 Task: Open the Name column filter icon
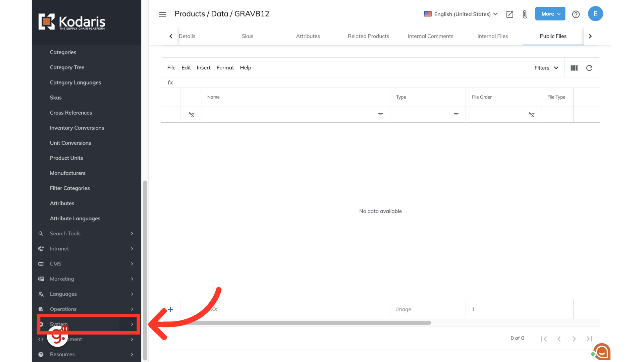(380, 115)
